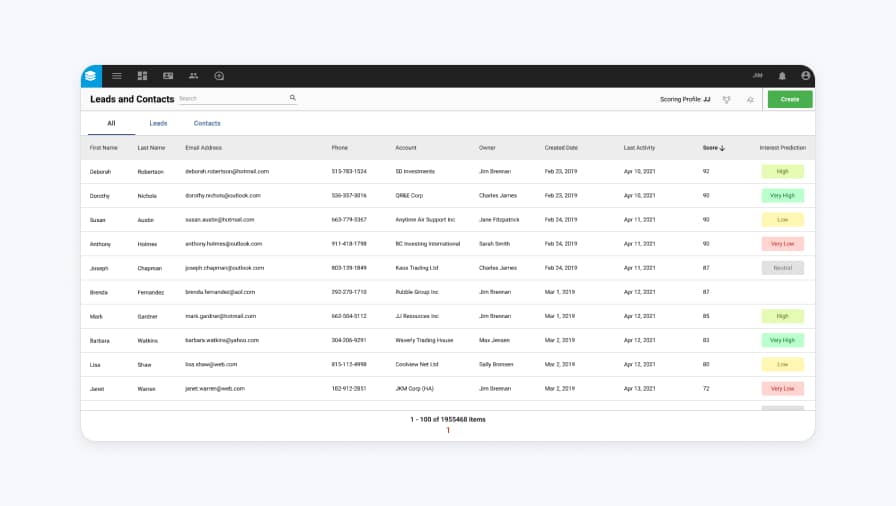Click deborah.robertson@hotmail.com email address
Viewport: 896px width, 506px height.
pyautogui.click(x=227, y=172)
